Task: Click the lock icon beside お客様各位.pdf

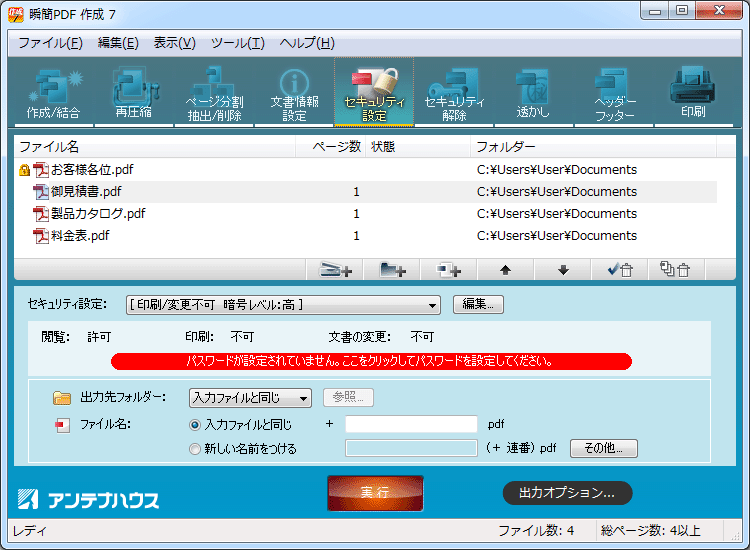Action: coord(24,170)
